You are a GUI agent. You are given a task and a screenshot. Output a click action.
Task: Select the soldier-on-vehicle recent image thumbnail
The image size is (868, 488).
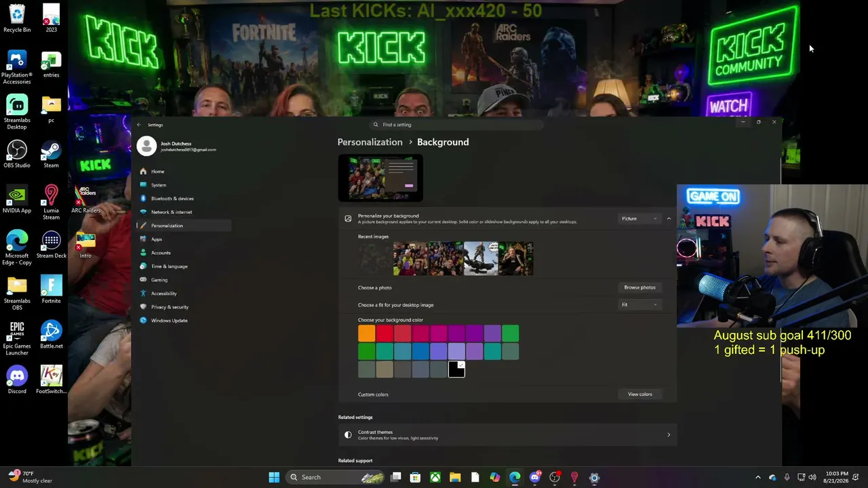[481, 259]
